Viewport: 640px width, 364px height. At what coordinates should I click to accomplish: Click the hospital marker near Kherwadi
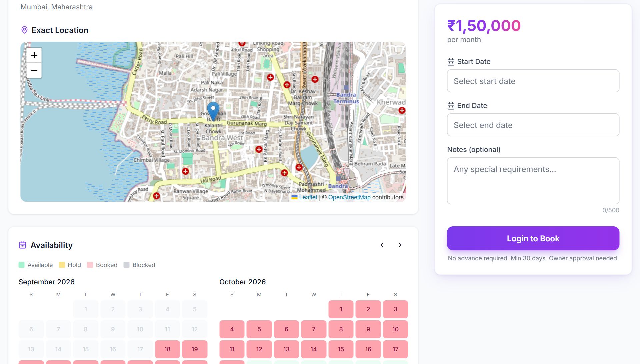click(402, 110)
